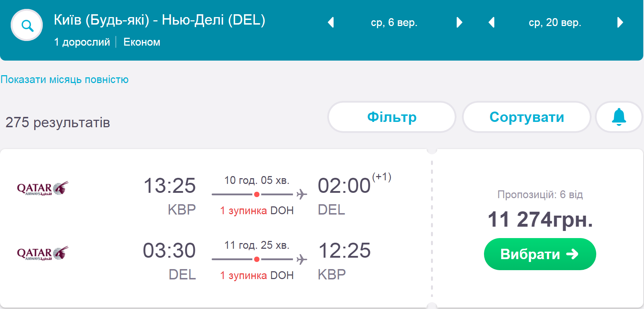The image size is (644, 309).
Task: Click the Економ cabin class label
Action: 142,42
